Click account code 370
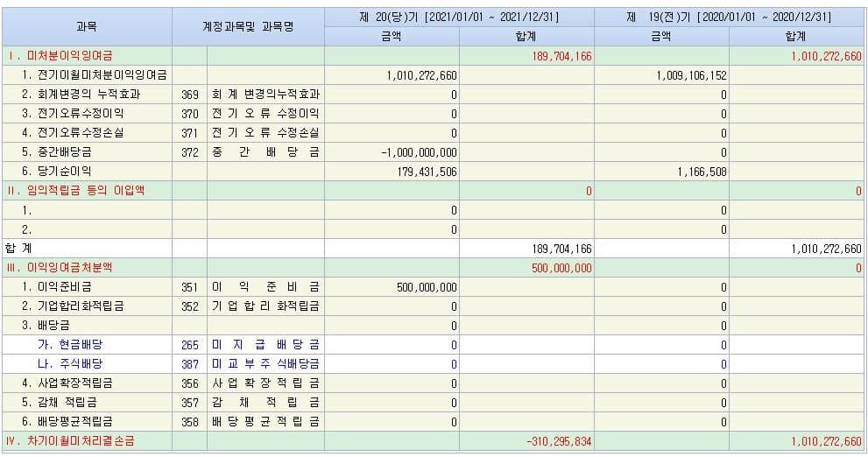This screenshot has width=868, height=457. (190, 114)
